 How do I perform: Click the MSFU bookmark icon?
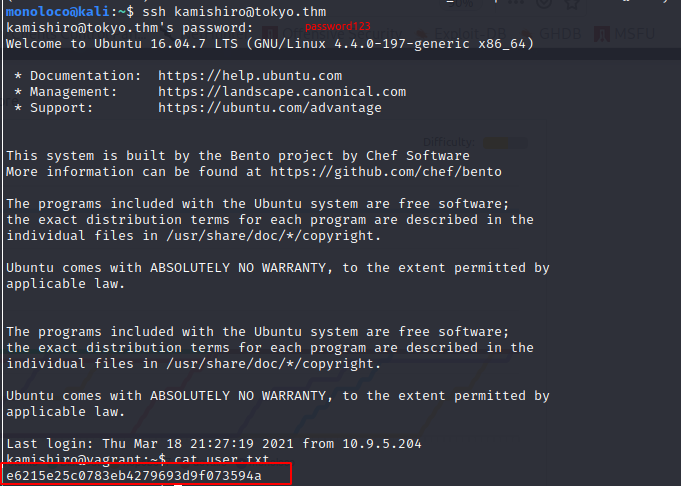coord(602,33)
